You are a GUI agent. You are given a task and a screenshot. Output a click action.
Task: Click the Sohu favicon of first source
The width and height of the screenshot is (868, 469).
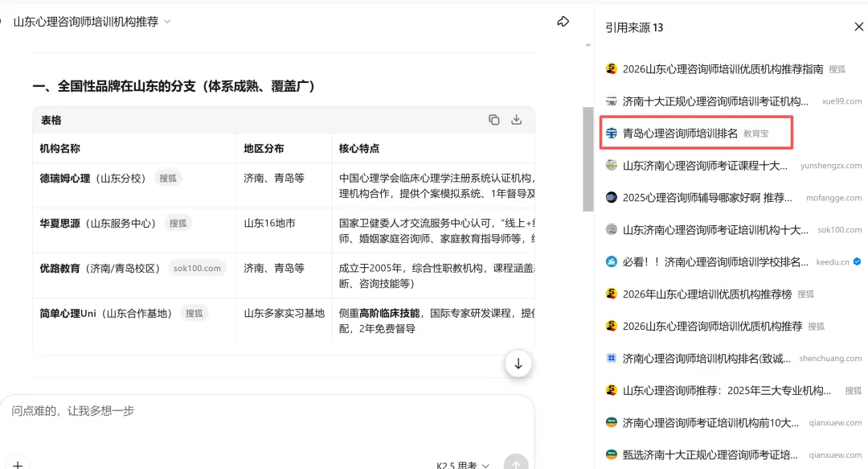(611, 68)
